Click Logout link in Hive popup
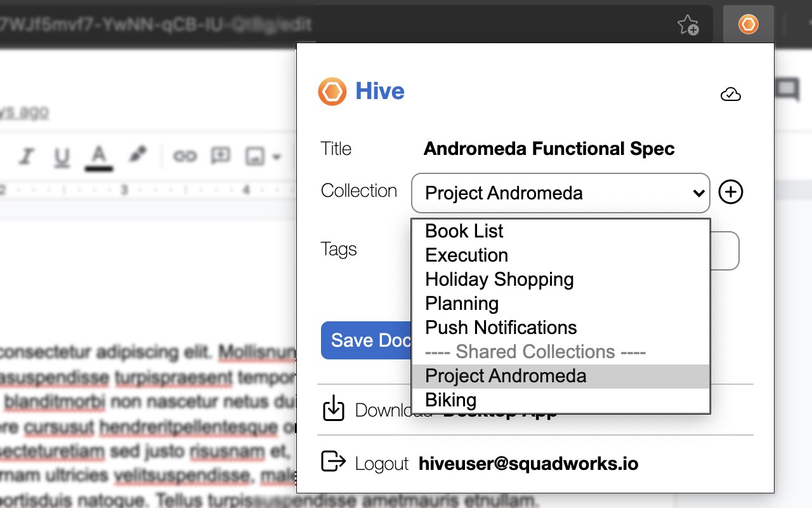 [382, 464]
